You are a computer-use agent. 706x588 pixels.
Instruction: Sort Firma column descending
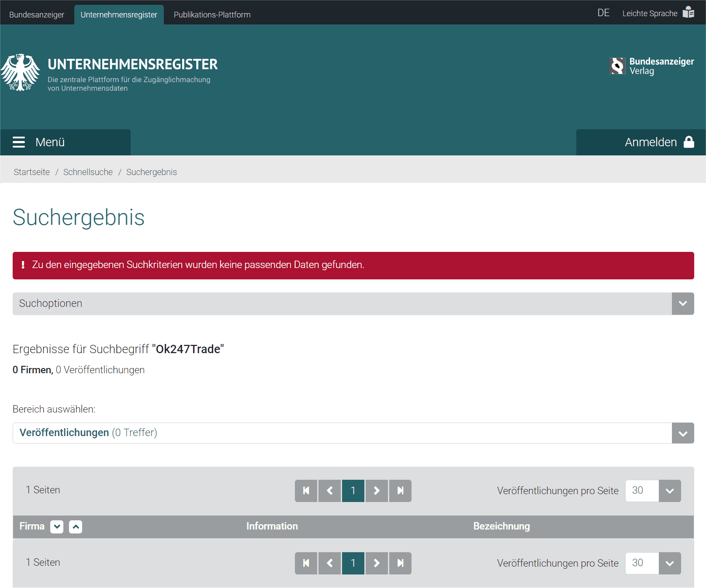click(x=57, y=527)
